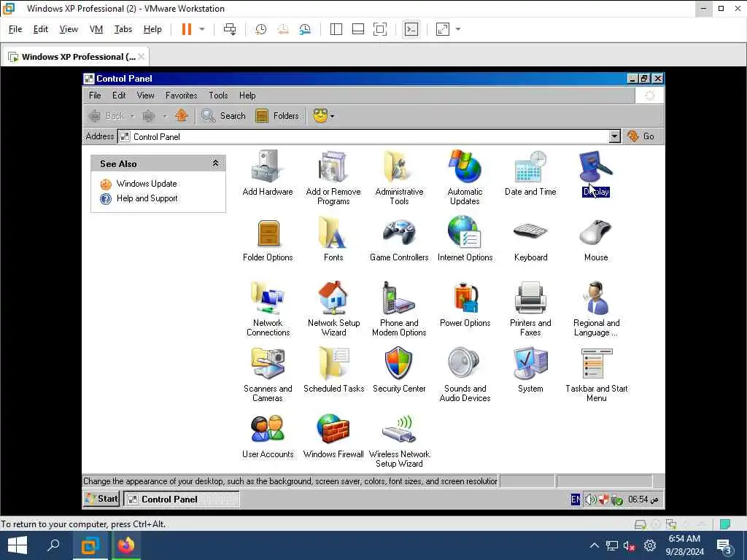Click the XP tray volume icon
This screenshot has width=747, height=560.
coord(590,499)
